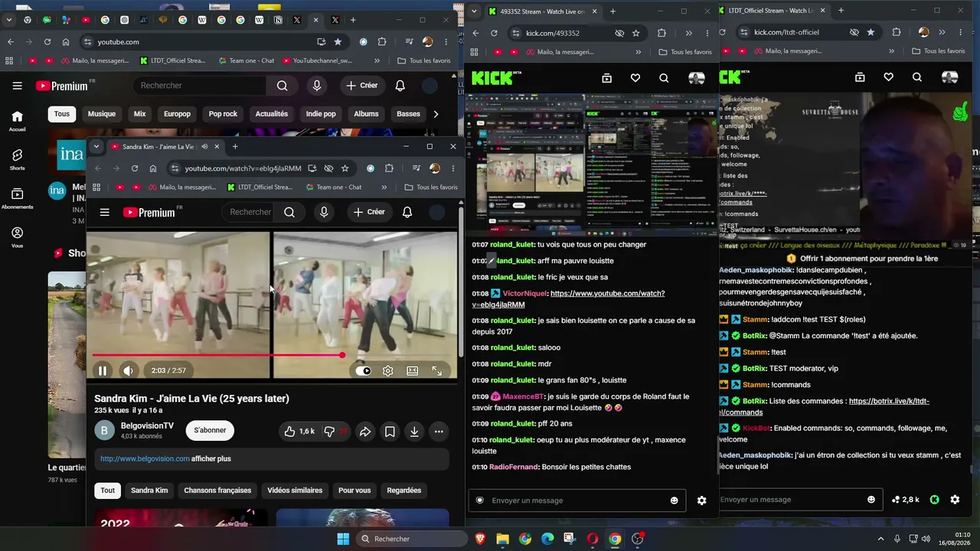The image size is (980, 551).
Task: Open emoji picker in the 493352 chat box
Action: [674, 500]
